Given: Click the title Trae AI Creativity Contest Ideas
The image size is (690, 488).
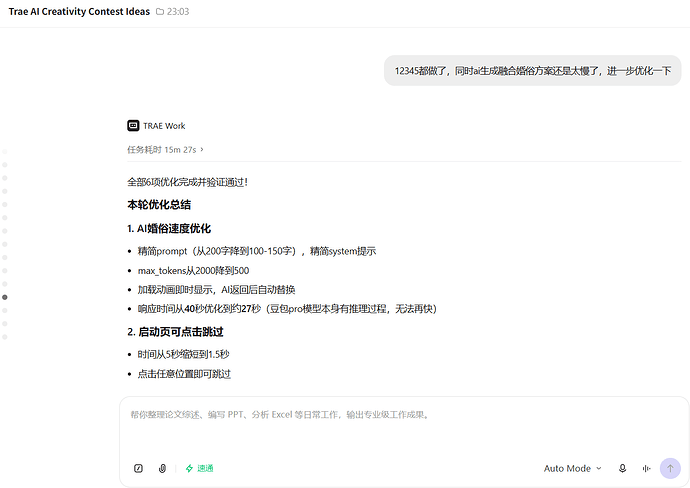Looking at the screenshot, I should pos(79,11).
